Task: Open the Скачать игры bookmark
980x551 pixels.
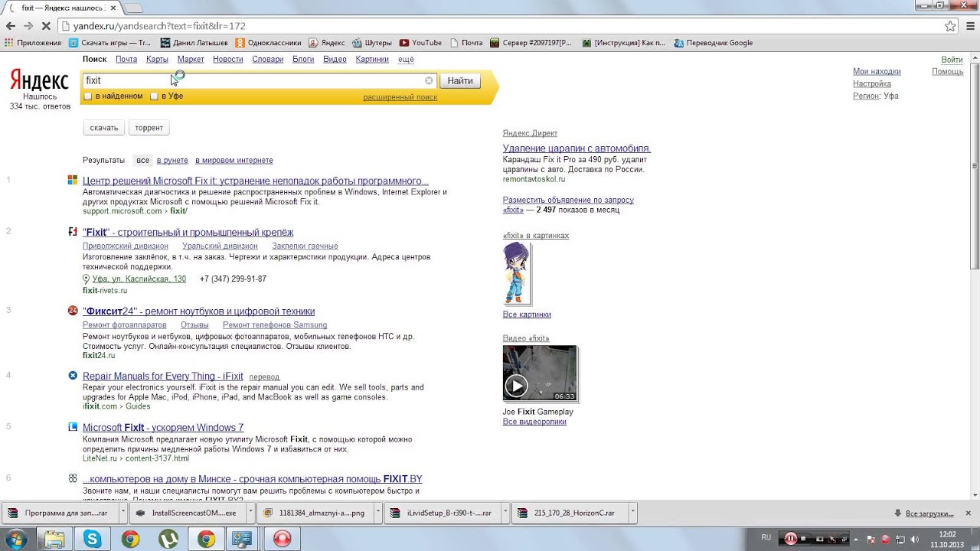Action: coord(109,43)
